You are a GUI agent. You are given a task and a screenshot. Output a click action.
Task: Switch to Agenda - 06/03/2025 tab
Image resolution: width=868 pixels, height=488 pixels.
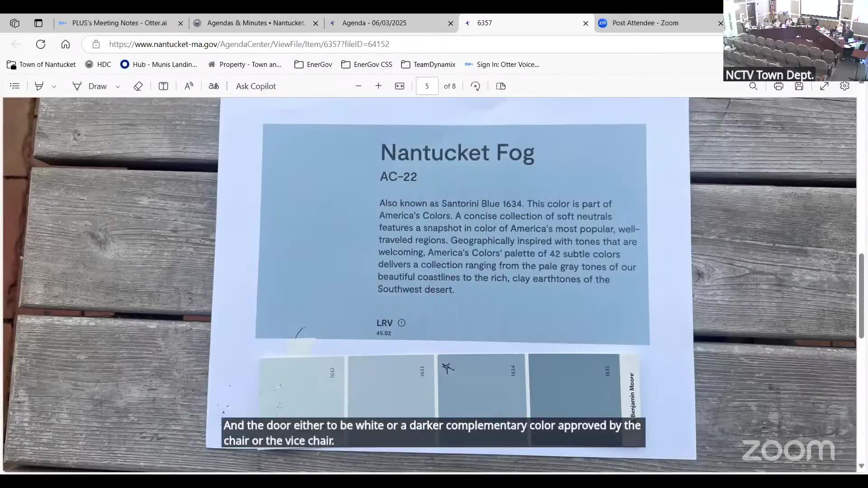click(x=374, y=23)
